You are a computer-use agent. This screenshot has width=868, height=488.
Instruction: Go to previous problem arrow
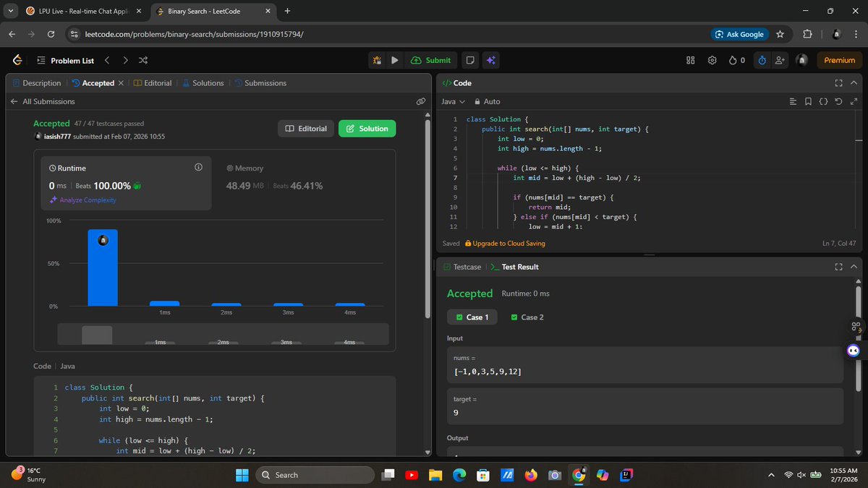[107, 61]
